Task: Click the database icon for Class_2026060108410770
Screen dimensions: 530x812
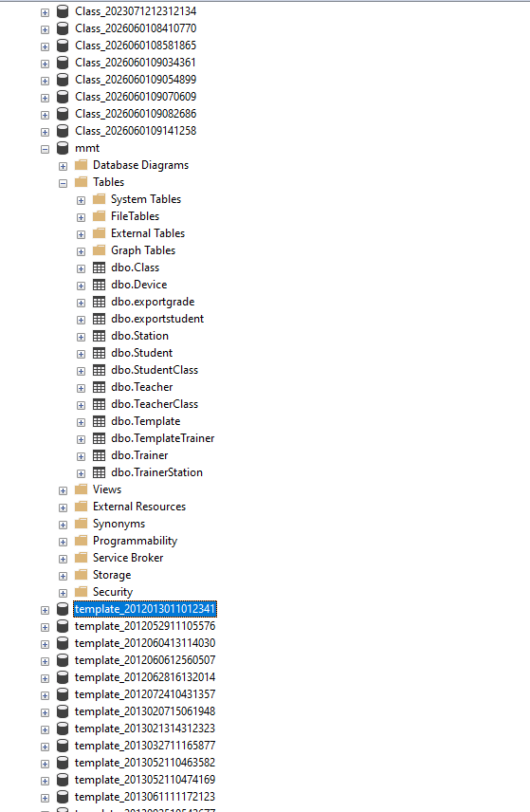Action: tap(63, 28)
